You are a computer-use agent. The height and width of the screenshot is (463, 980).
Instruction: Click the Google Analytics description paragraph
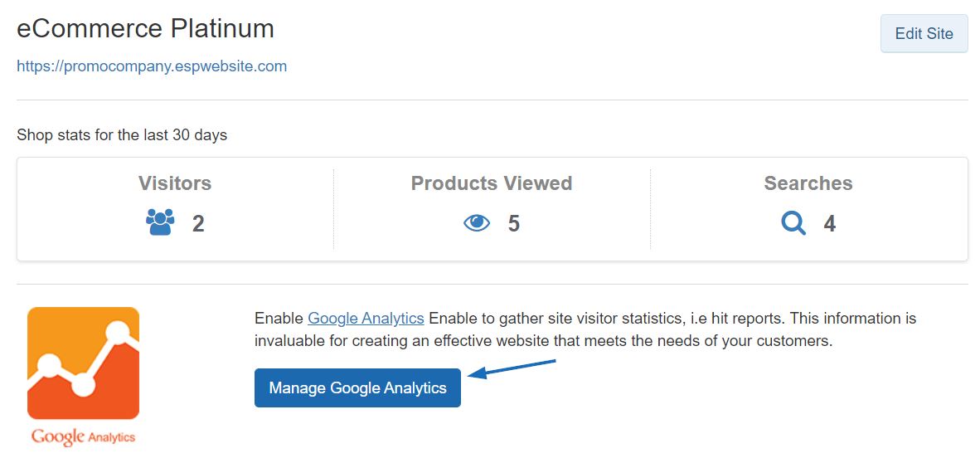click(585, 330)
